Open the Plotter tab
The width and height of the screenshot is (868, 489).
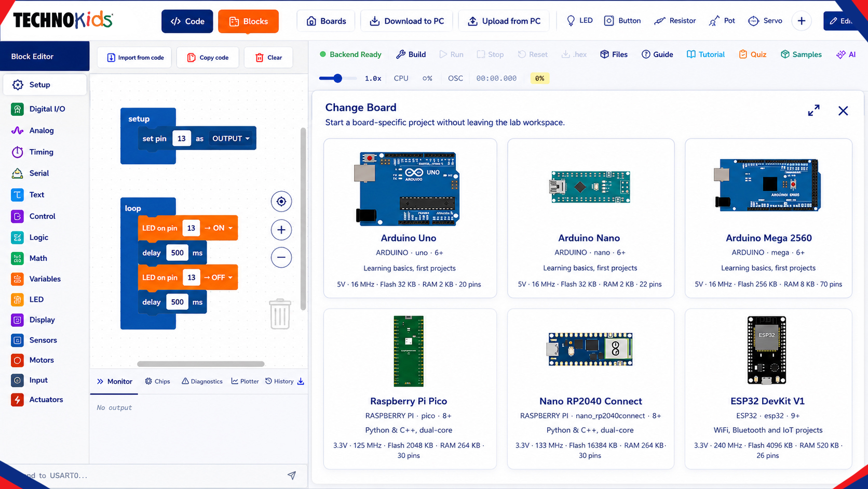[x=245, y=381]
